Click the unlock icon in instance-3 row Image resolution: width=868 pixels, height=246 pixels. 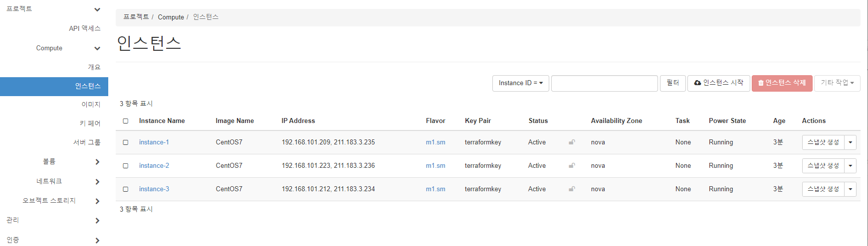click(572, 189)
